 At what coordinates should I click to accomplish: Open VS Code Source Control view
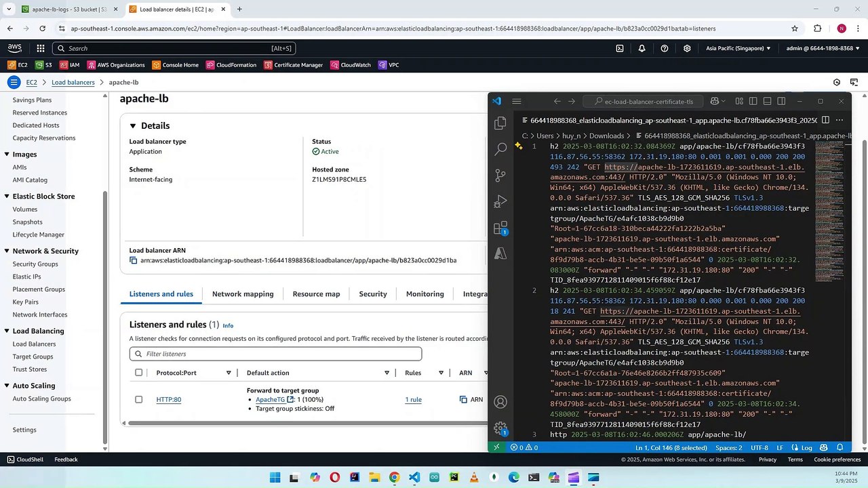click(500, 175)
